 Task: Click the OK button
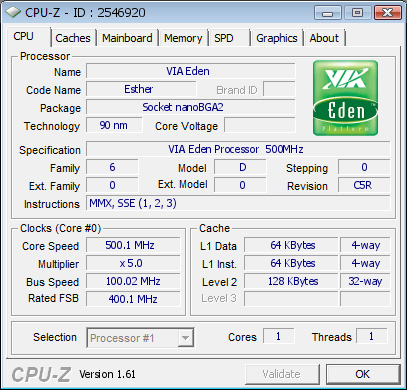[x=363, y=374]
